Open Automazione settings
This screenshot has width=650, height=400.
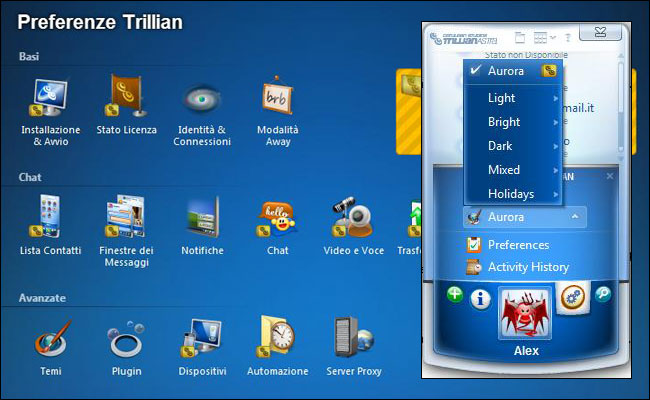(x=277, y=339)
